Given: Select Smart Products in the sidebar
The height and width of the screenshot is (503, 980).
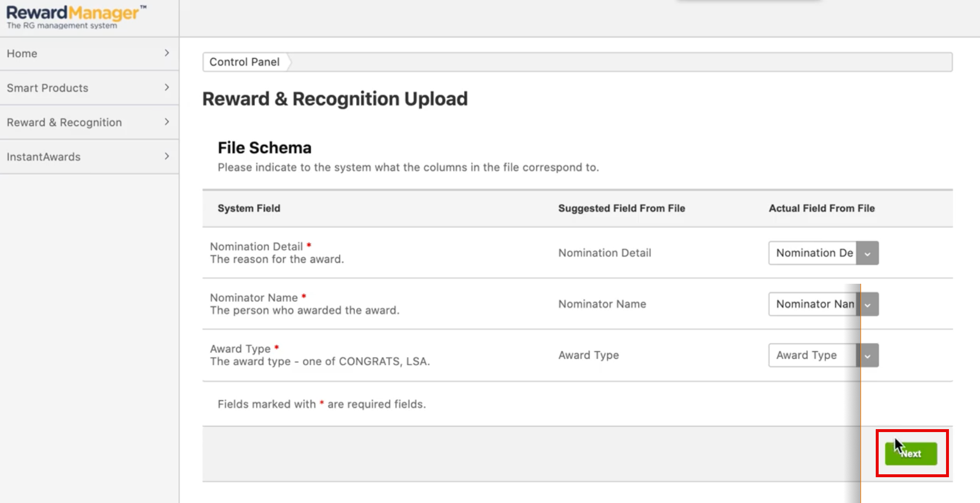Looking at the screenshot, I should (47, 88).
